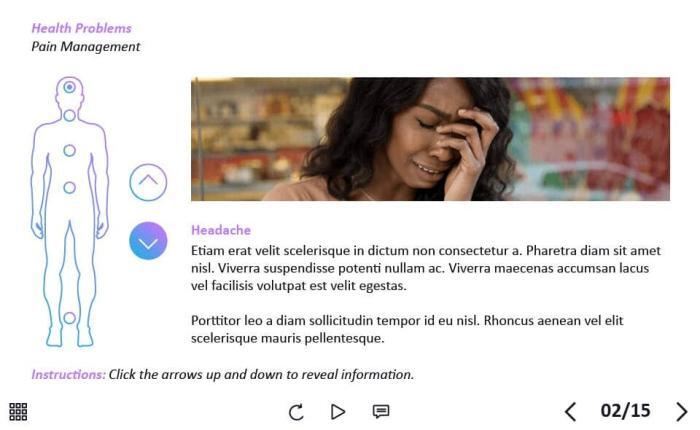700x430 pixels.
Task: Click the Health Problems heading
Action: 81,28
